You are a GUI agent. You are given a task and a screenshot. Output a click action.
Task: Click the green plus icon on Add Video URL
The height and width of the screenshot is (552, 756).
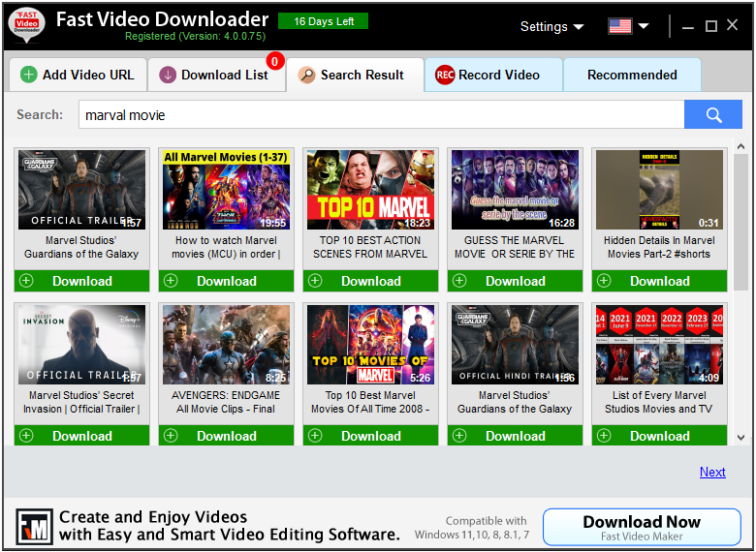click(x=29, y=75)
